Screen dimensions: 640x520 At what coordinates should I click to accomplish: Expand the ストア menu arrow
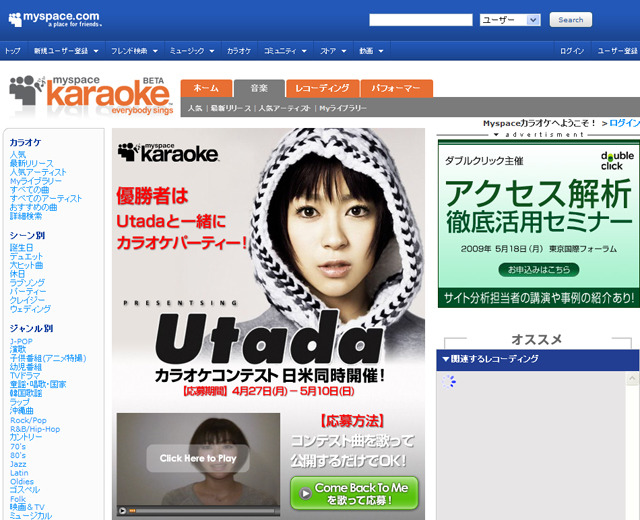[x=344, y=51]
